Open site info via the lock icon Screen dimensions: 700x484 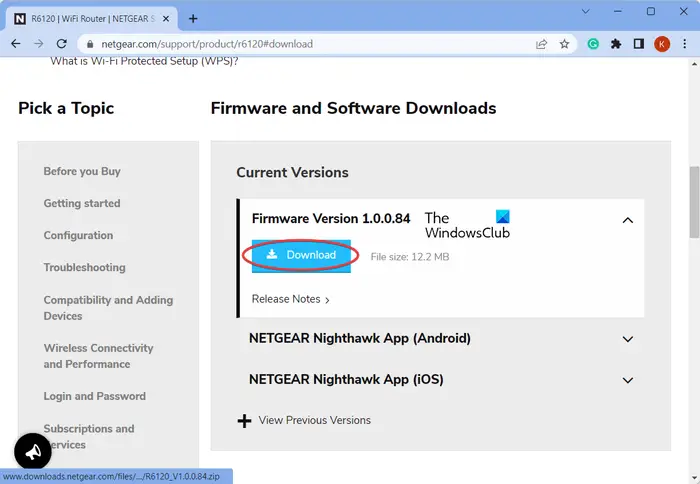[x=90, y=44]
